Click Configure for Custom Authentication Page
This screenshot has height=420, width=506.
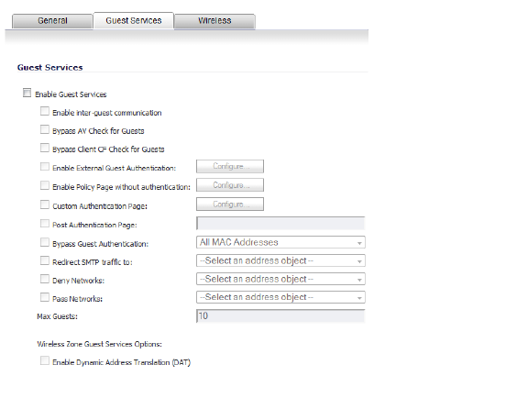230,204
